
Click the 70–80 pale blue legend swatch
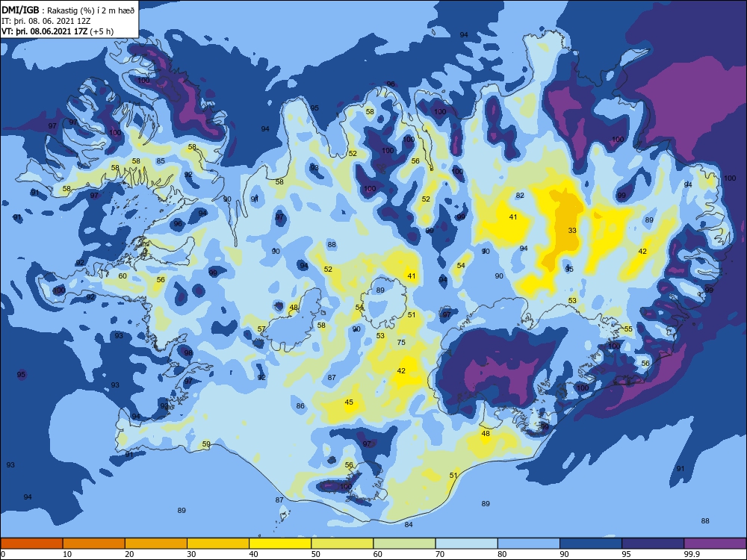coord(467,544)
